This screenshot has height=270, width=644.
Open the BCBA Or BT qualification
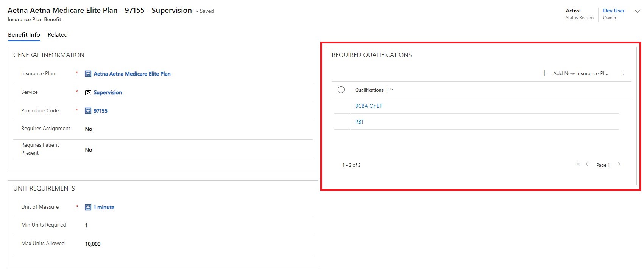[x=369, y=106]
